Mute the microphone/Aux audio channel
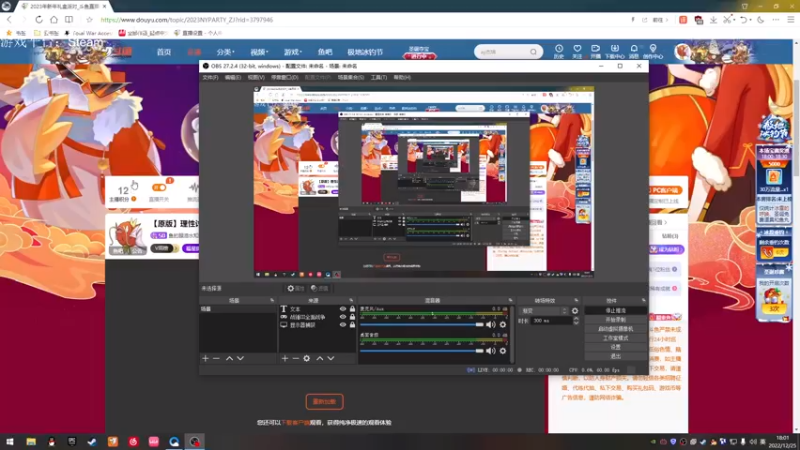Screen dimensions: 800x450 click(491, 324)
